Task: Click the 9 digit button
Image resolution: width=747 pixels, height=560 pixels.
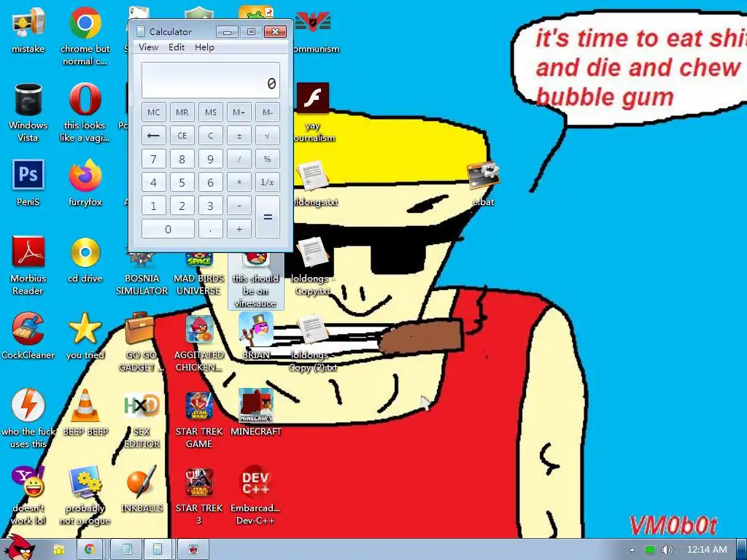Action: tap(211, 159)
